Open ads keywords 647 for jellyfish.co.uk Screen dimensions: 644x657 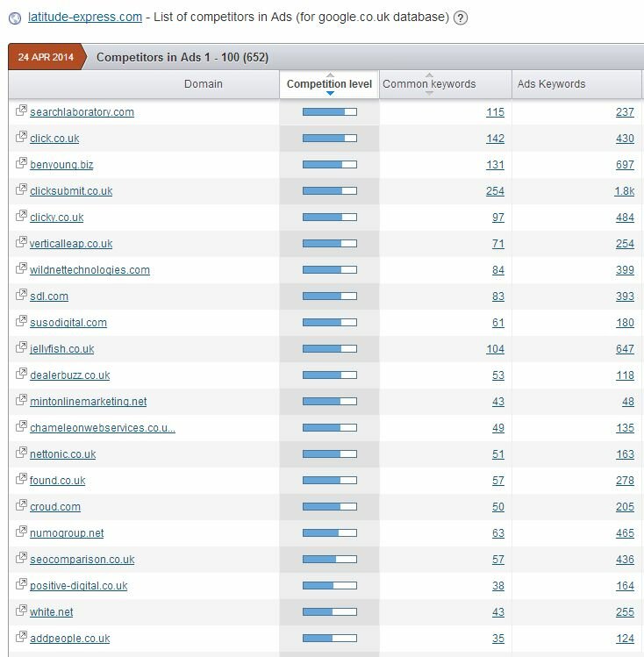625,349
